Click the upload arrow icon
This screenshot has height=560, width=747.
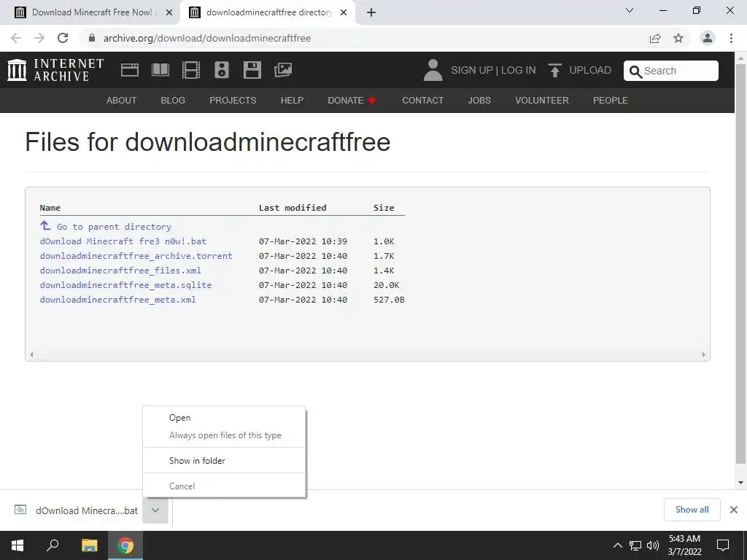pos(554,70)
